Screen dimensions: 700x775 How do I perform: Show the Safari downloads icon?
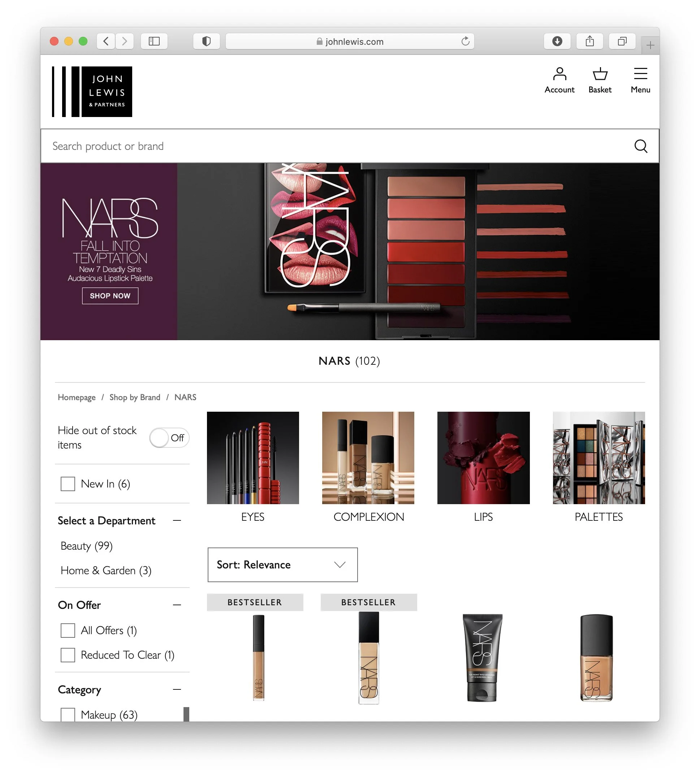(556, 41)
